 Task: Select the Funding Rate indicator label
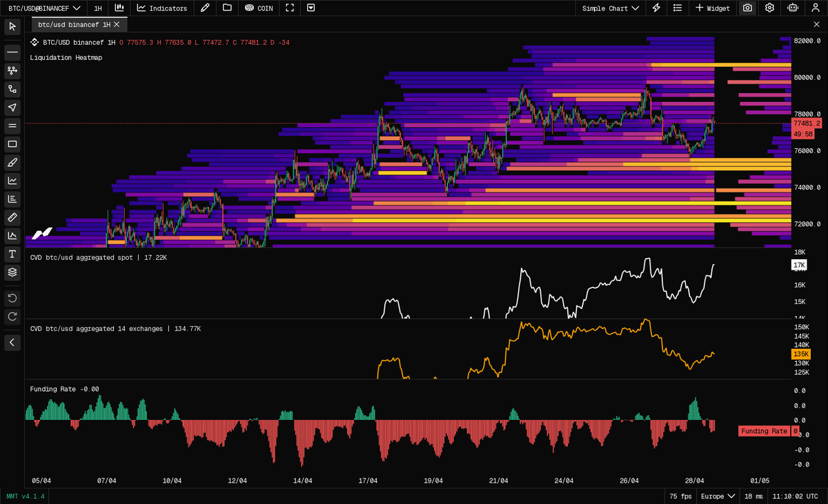coord(65,389)
